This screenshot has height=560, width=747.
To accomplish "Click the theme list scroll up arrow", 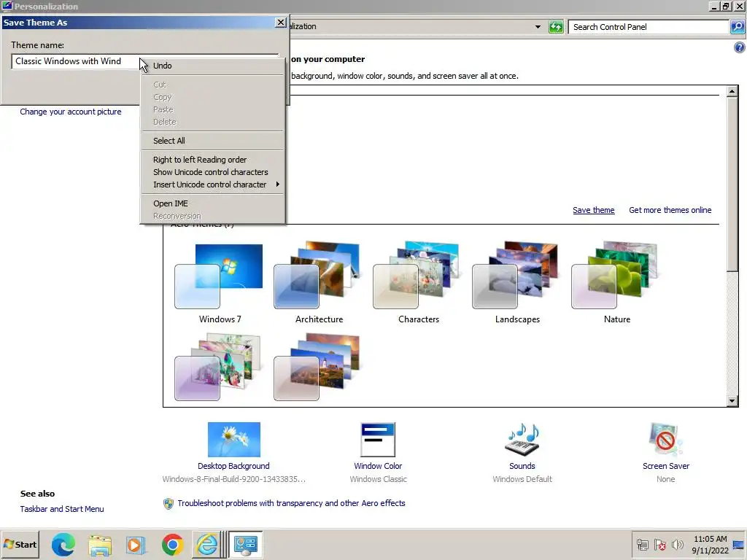I will [732, 91].
